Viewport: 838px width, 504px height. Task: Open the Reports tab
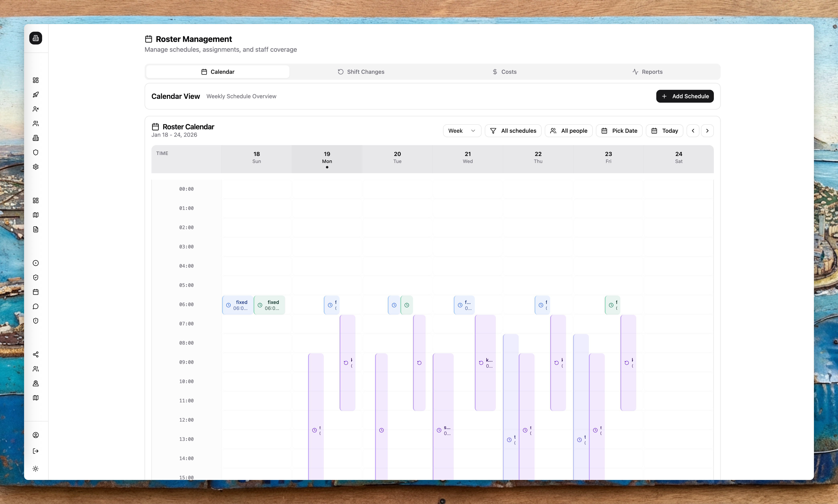tap(647, 72)
